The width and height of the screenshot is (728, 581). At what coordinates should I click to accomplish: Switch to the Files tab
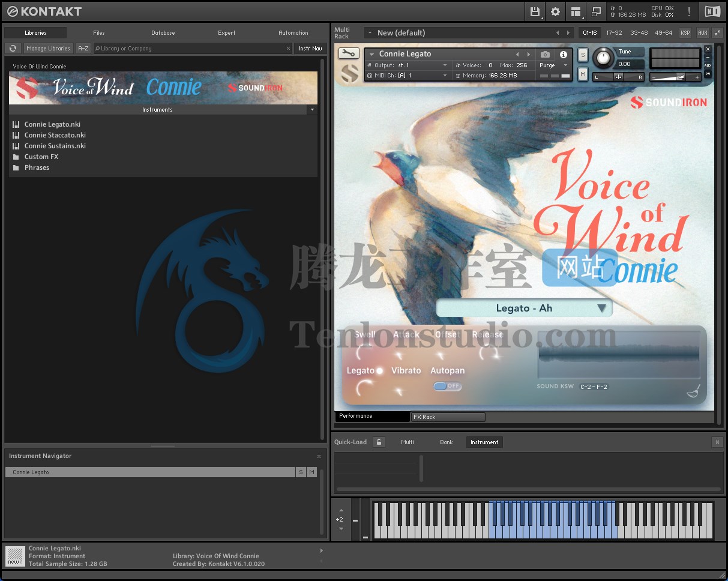tap(98, 33)
